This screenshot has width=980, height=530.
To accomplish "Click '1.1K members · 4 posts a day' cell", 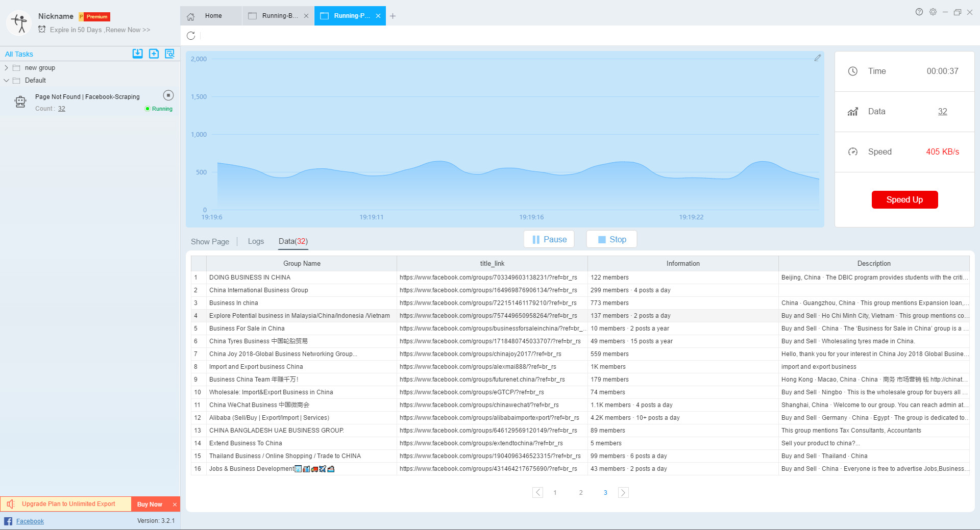I will [x=683, y=405].
